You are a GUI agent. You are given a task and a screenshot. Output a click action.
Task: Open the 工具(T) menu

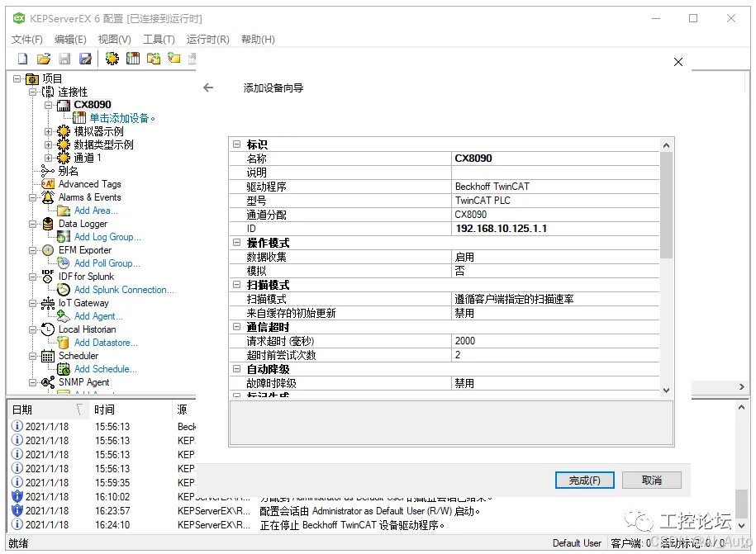(x=159, y=40)
